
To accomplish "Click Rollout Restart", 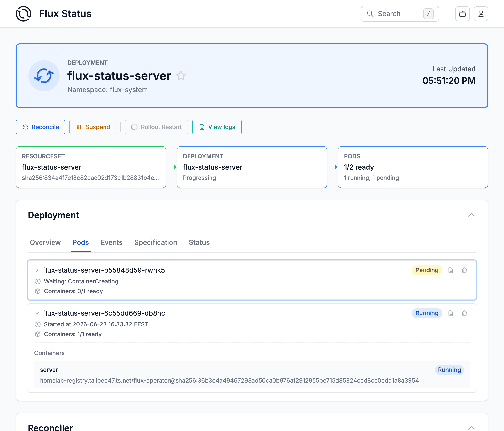I will coord(157,127).
